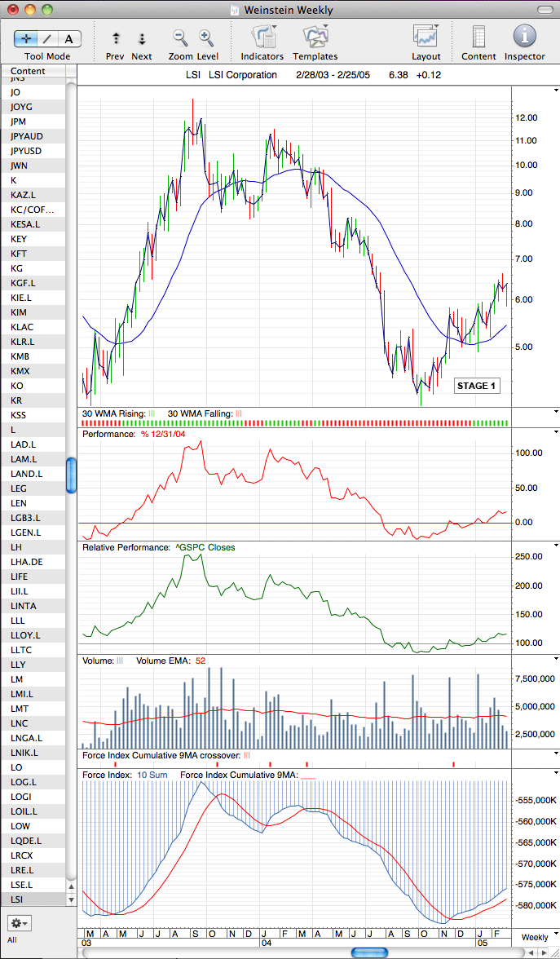The height and width of the screenshot is (959, 560).
Task: Open the Force Index crossover pane options arrow
Action: [556, 754]
